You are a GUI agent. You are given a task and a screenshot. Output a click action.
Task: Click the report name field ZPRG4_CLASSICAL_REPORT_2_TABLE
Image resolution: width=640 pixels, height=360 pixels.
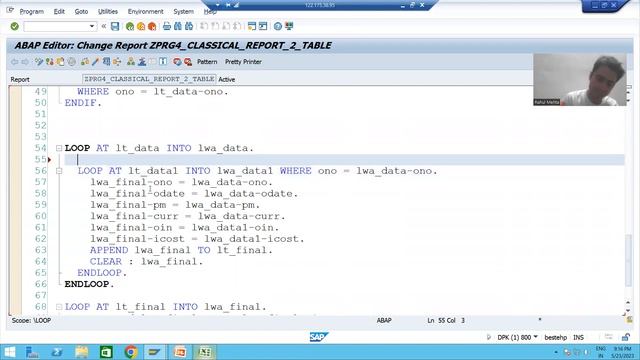click(149, 79)
